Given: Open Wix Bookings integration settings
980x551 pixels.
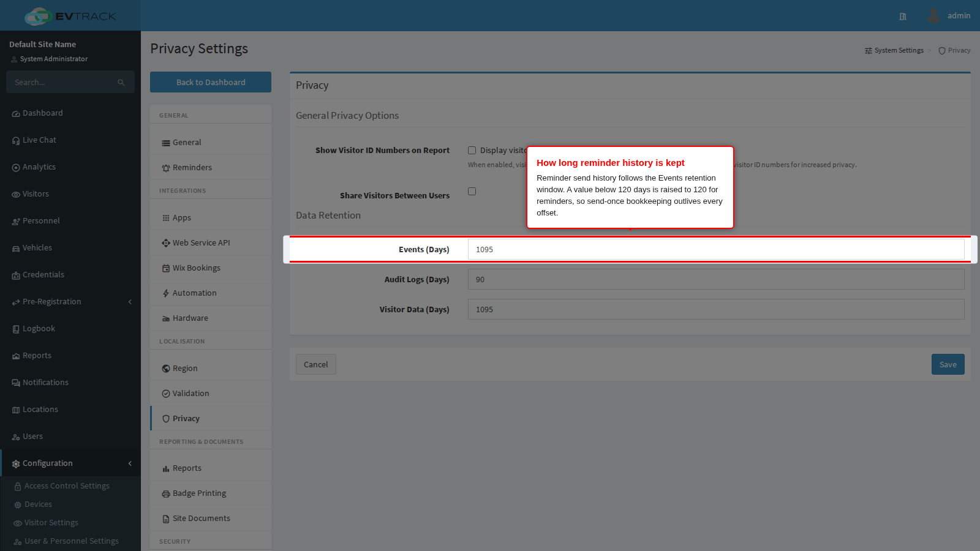Looking at the screenshot, I should (x=211, y=268).
